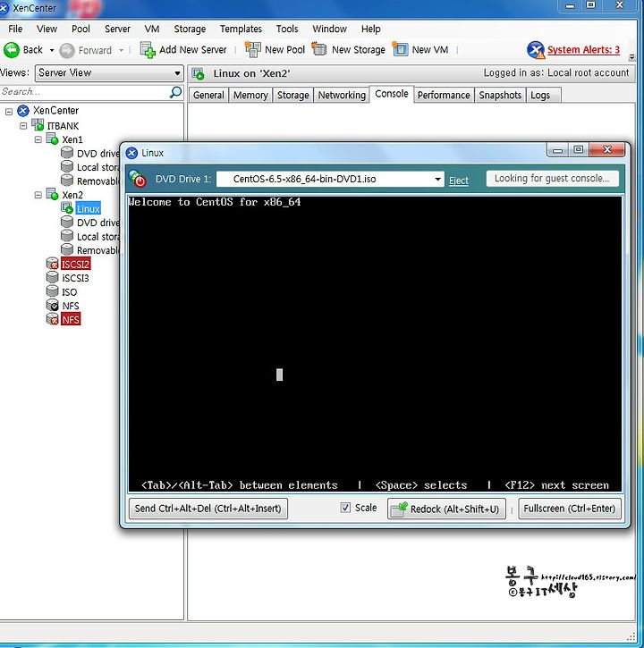Image resolution: width=644 pixels, height=648 pixels.
Task: Click the ISO storage repository icon
Action: pos(52,291)
